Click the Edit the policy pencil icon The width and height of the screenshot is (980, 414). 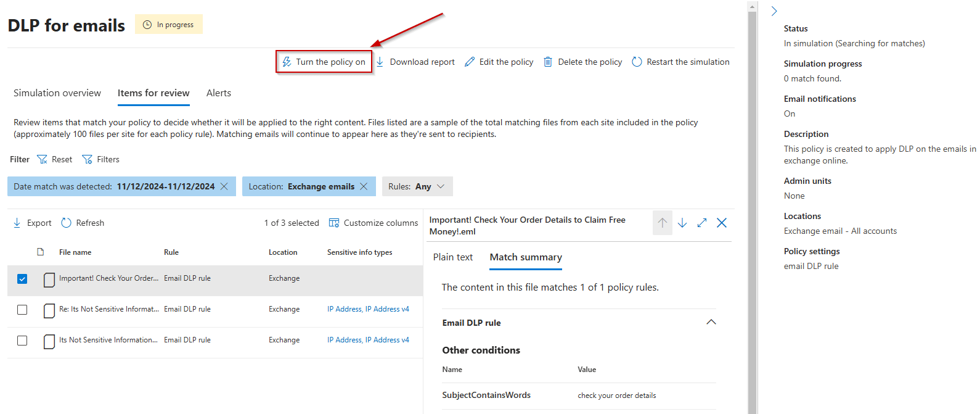tap(470, 62)
